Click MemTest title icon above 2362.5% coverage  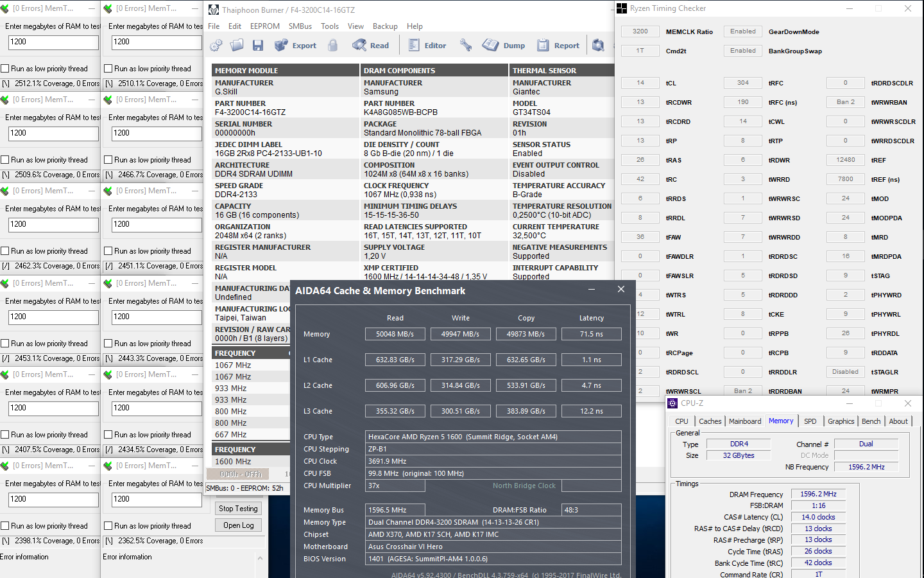(x=108, y=466)
